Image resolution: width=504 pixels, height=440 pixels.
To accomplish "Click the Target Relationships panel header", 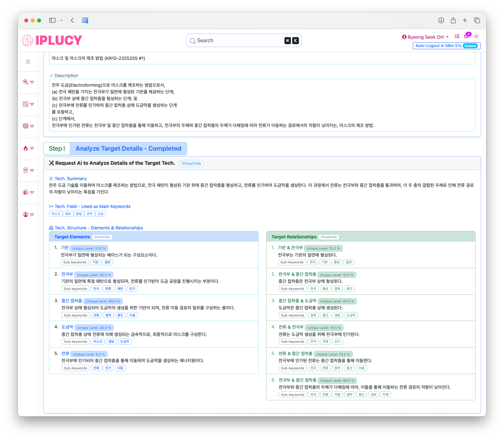I will click(x=371, y=237).
